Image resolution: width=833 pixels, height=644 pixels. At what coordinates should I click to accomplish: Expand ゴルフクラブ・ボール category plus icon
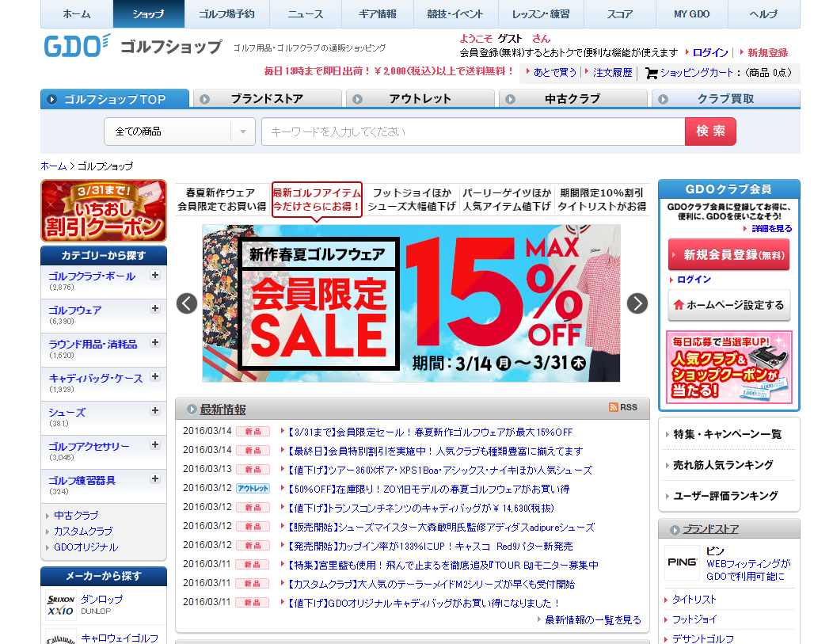click(155, 275)
